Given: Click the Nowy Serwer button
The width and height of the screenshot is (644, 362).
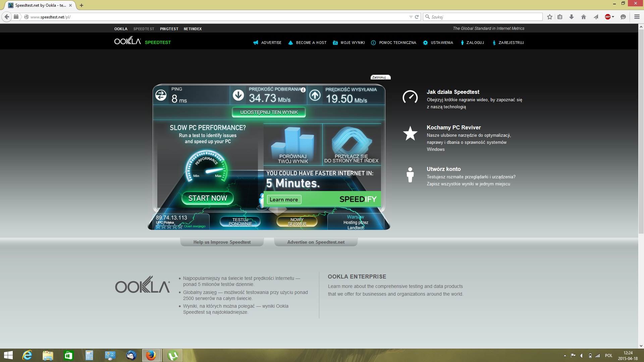Looking at the screenshot, I should [x=297, y=222].
